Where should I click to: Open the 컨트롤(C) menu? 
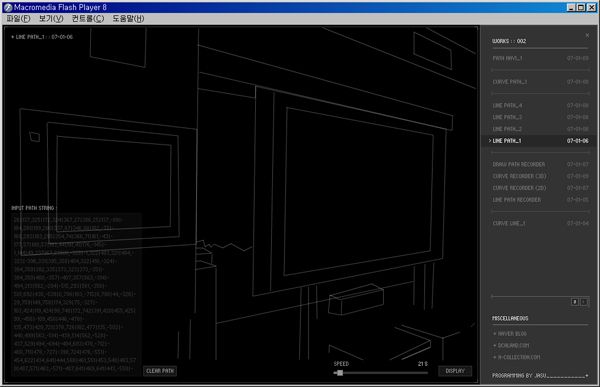[x=88, y=18]
